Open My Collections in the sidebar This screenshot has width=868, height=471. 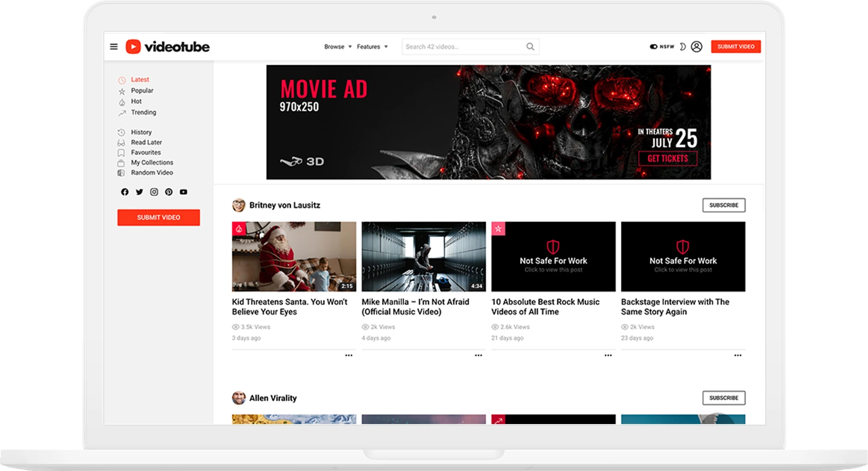(152, 162)
